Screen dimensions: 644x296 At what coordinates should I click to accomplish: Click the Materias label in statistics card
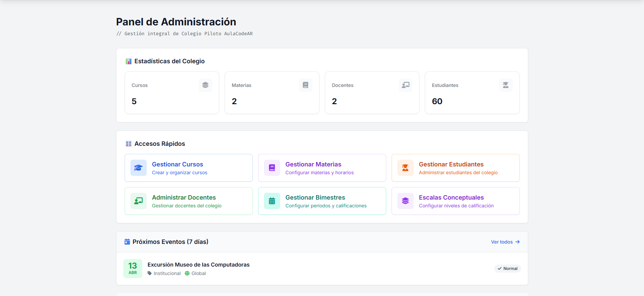tap(242, 85)
